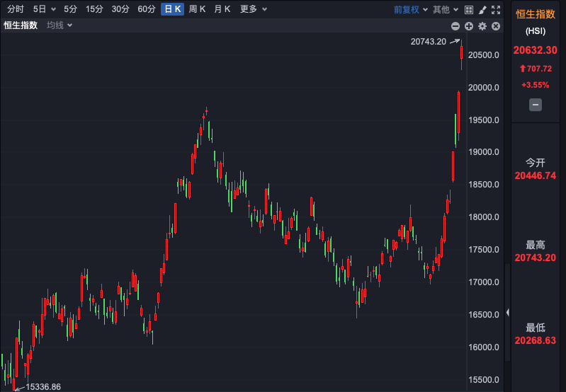566x392 pixels.
Task: Open the dropdown arrow next to 5日
Action: click(53, 9)
